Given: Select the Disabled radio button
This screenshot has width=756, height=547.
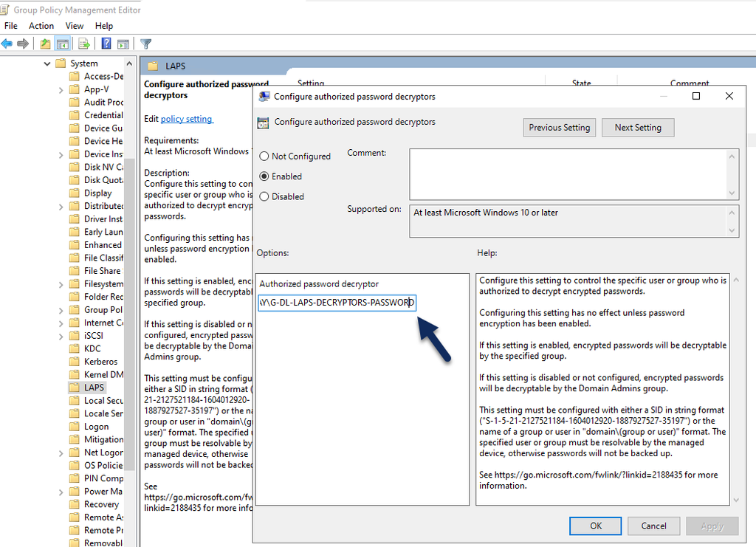Looking at the screenshot, I should point(264,196).
